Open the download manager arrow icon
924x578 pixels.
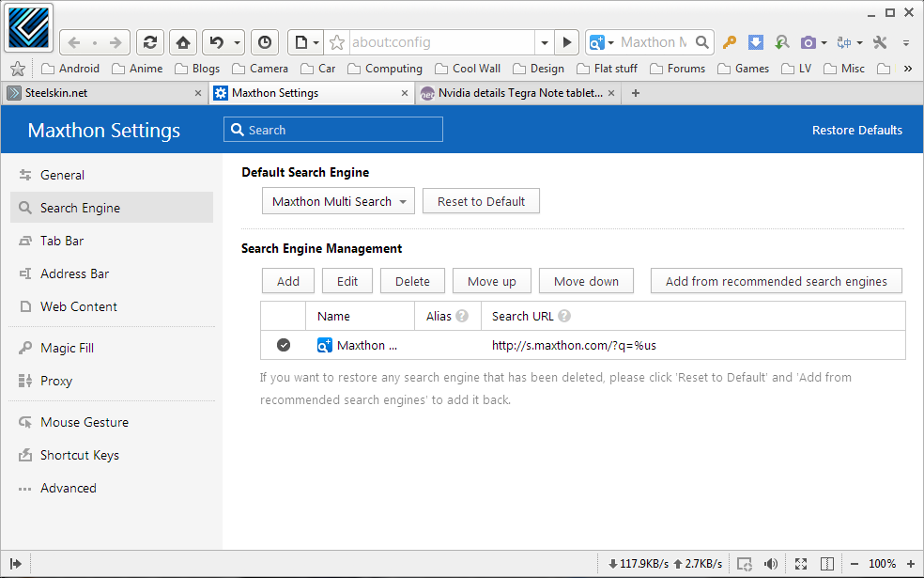coord(755,42)
